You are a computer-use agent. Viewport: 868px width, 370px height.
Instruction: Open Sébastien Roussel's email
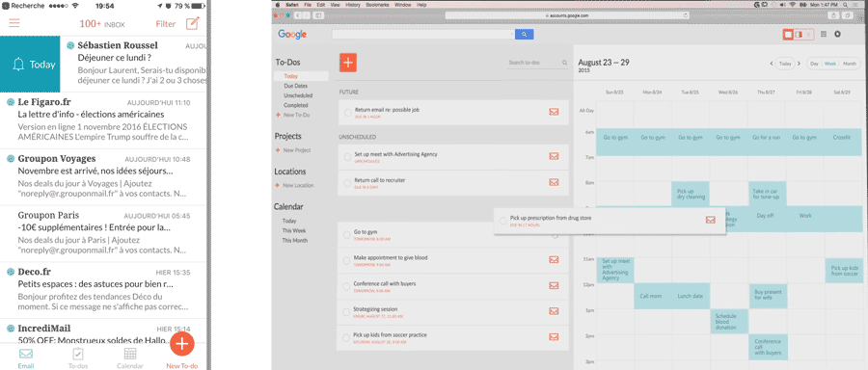134,65
